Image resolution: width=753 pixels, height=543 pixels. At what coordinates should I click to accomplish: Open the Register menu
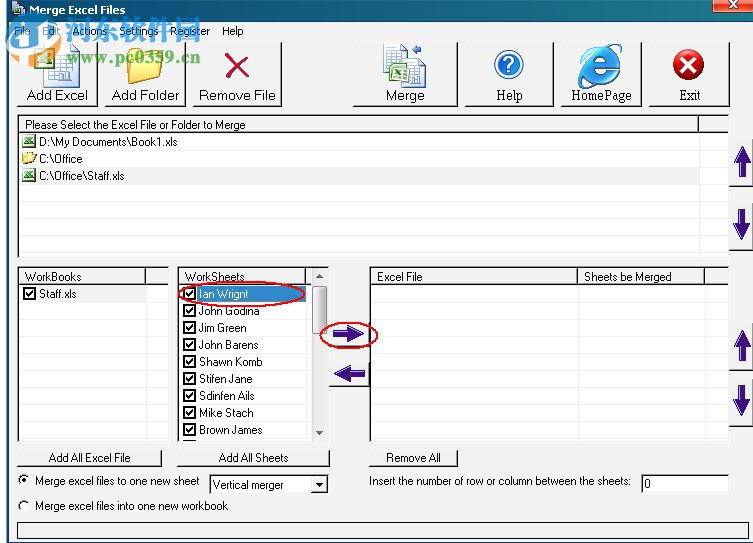pos(190,31)
